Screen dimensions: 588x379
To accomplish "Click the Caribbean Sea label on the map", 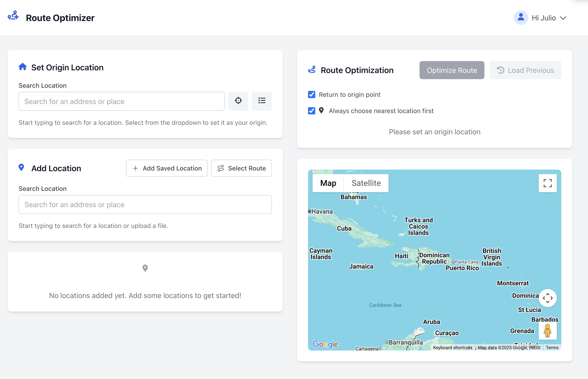I will pyautogui.click(x=385, y=305).
